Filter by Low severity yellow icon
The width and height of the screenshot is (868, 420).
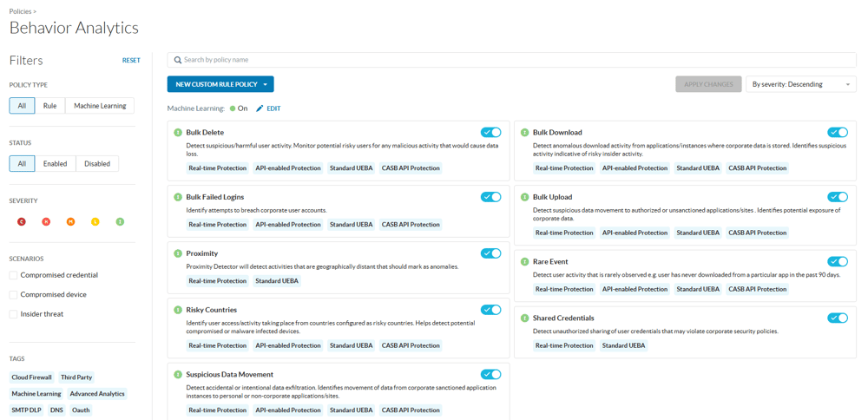[95, 222]
